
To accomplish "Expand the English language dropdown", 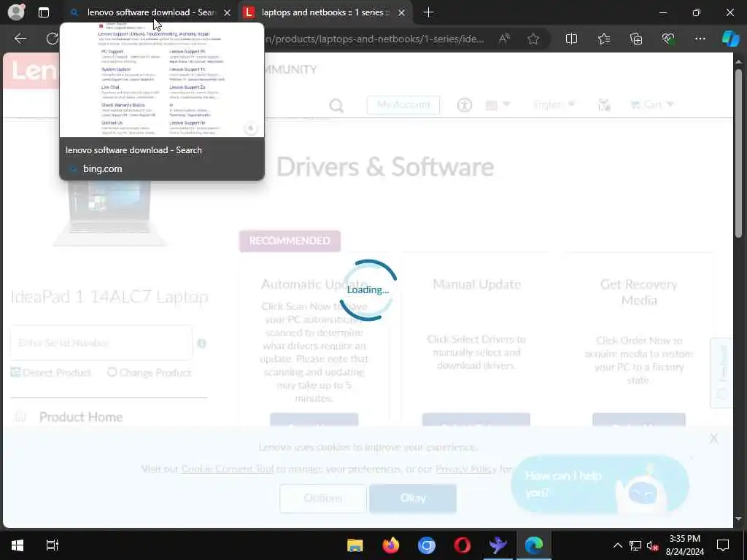I will (554, 104).
